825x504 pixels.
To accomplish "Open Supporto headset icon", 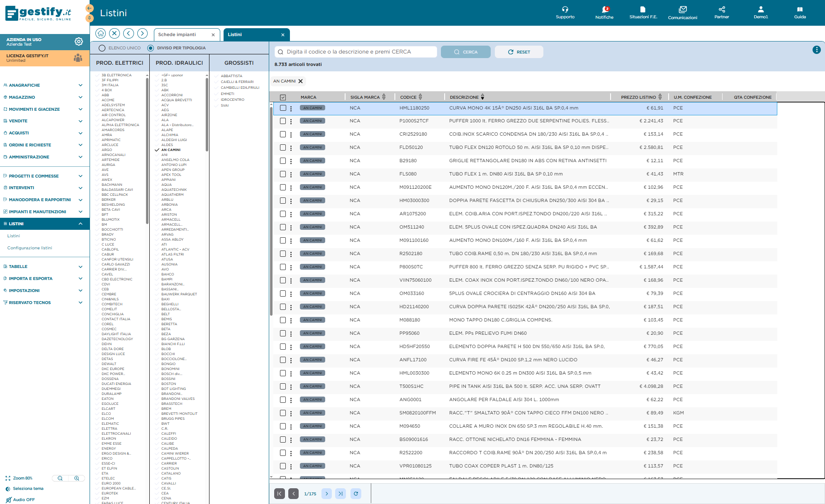I will [565, 9].
